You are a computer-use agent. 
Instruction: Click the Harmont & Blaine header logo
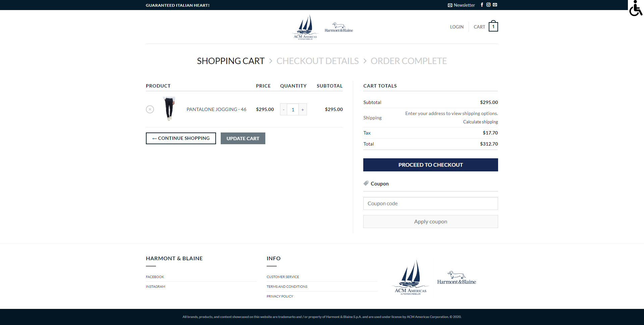(x=339, y=28)
